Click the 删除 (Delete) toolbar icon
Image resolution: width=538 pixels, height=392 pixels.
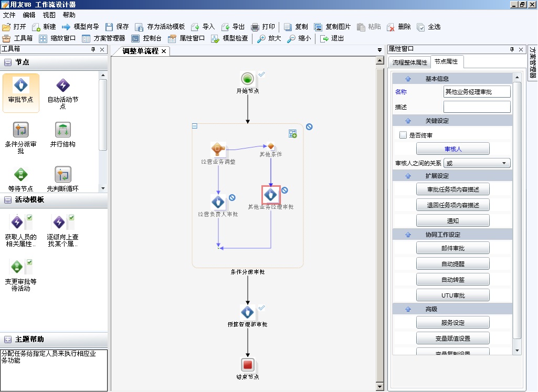click(x=391, y=27)
